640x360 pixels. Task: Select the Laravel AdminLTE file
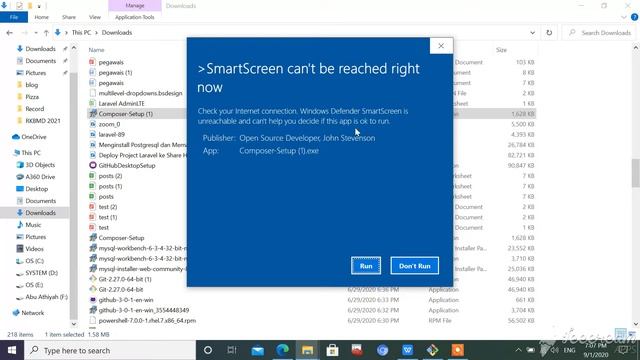[x=121, y=104]
